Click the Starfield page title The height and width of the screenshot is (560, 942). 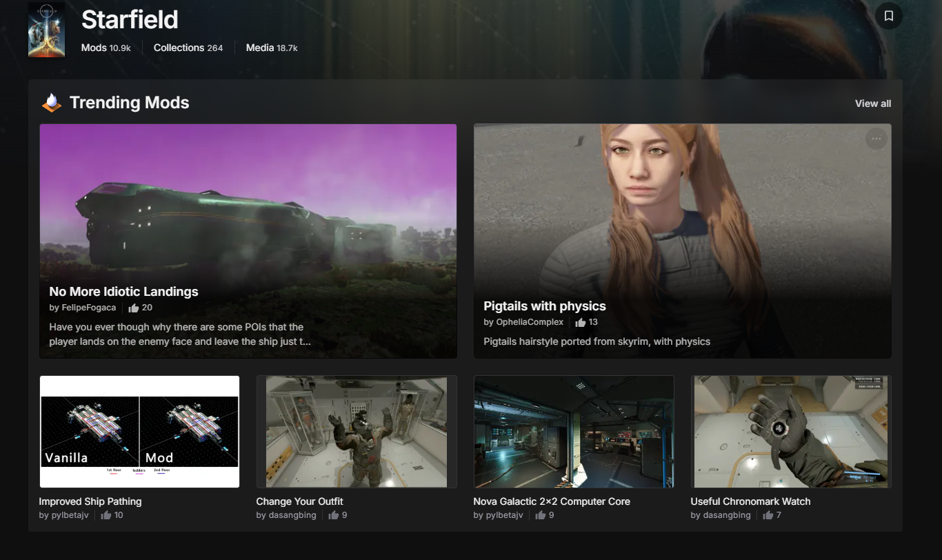click(130, 19)
